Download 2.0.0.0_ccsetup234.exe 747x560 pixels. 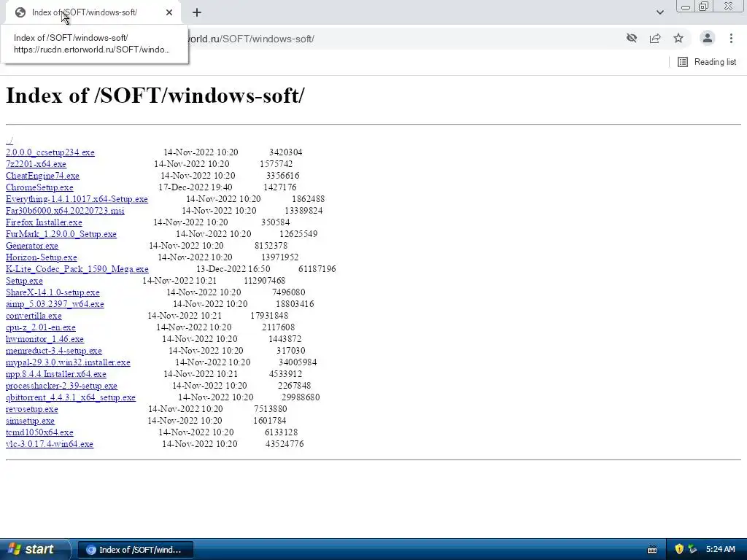coord(50,152)
